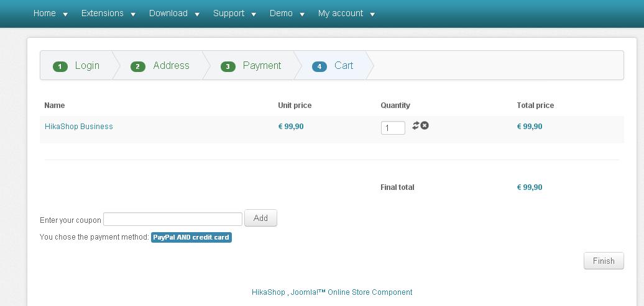Select the Final total € 99,90 amount
This screenshot has height=306, width=644.
[530, 187]
